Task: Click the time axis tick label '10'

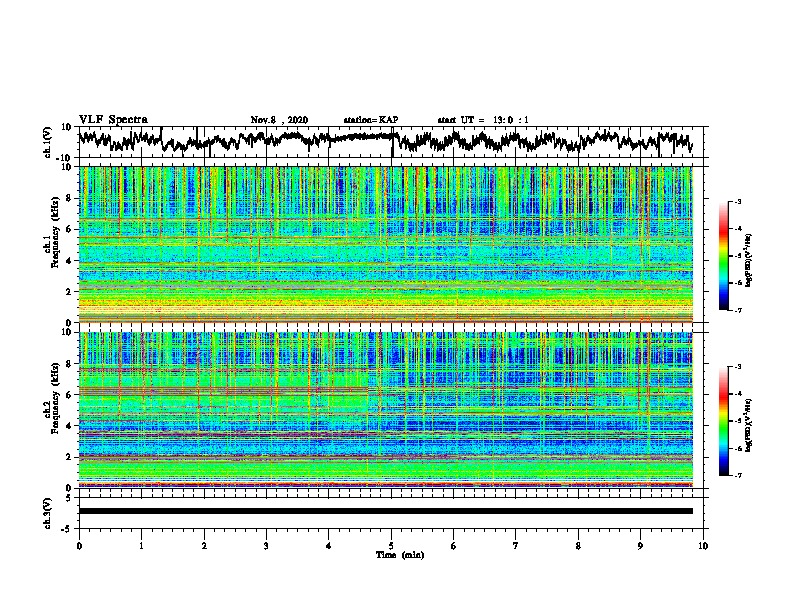Action: click(703, 546)
